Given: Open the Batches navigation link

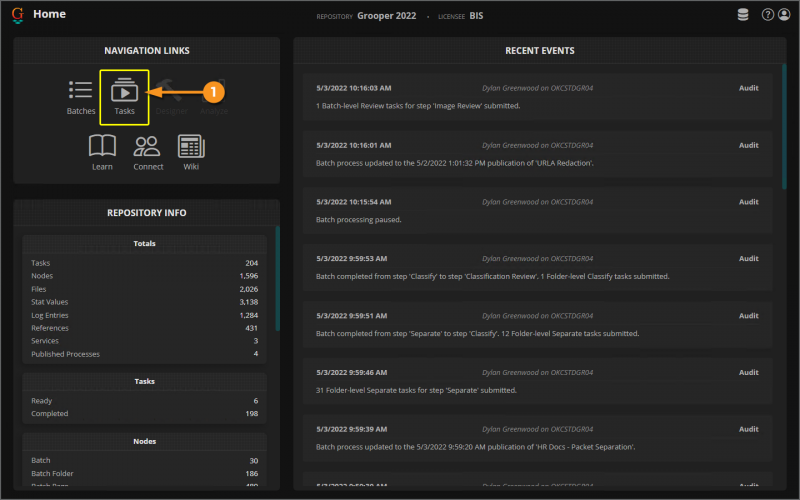Looking at the screenshot, I should point(80,97).
